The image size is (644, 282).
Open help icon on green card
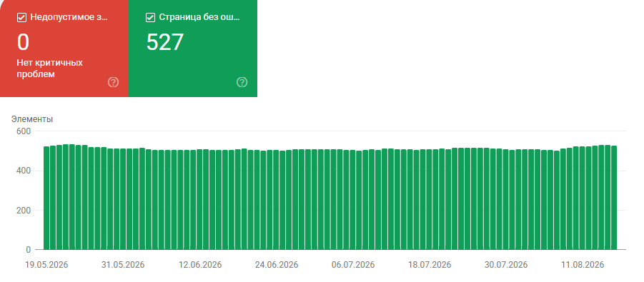pos(242,82)
